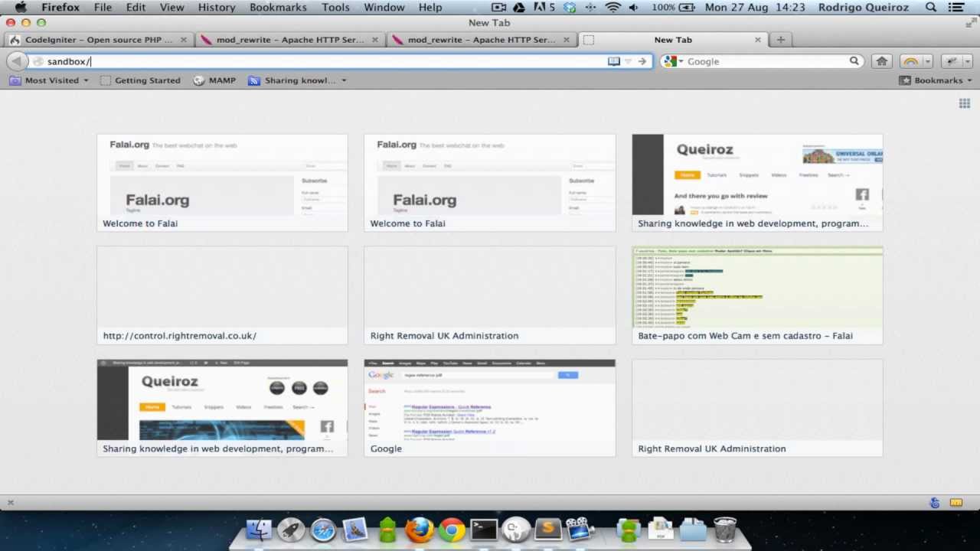
Task: Toggle the new tab grid view icon
Action: coord(965,103)
